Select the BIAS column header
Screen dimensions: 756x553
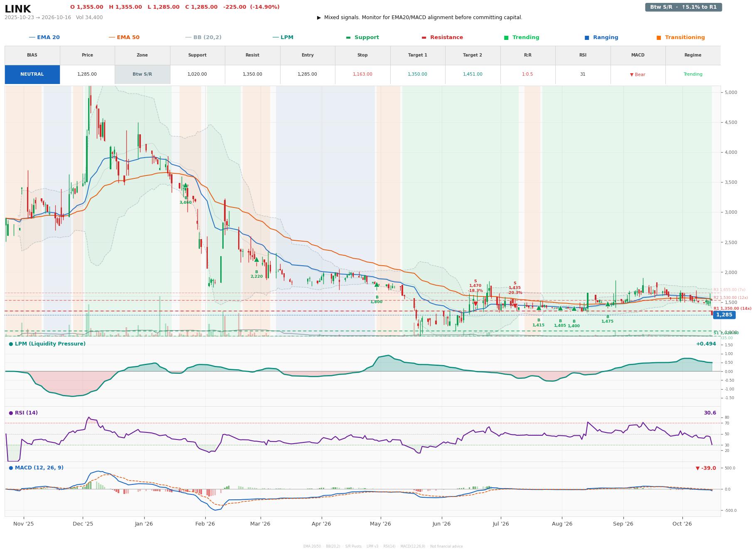pos(32,55)
